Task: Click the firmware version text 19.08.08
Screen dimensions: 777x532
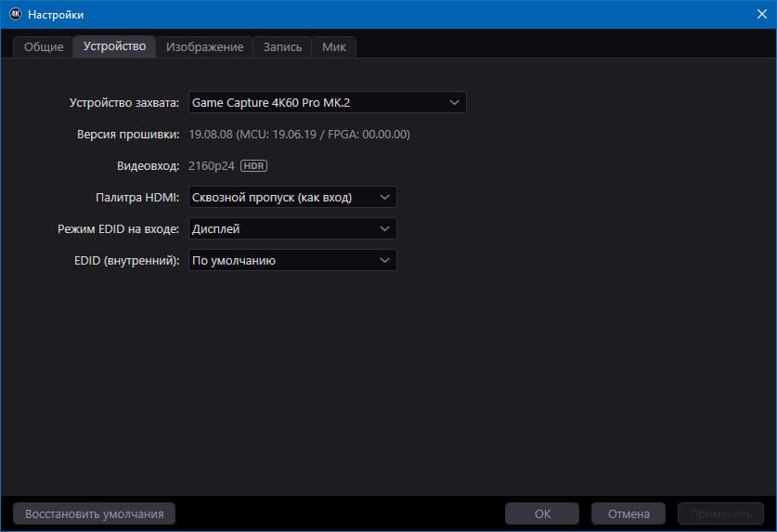Action: pyautogui.click(x=211, y=135)
